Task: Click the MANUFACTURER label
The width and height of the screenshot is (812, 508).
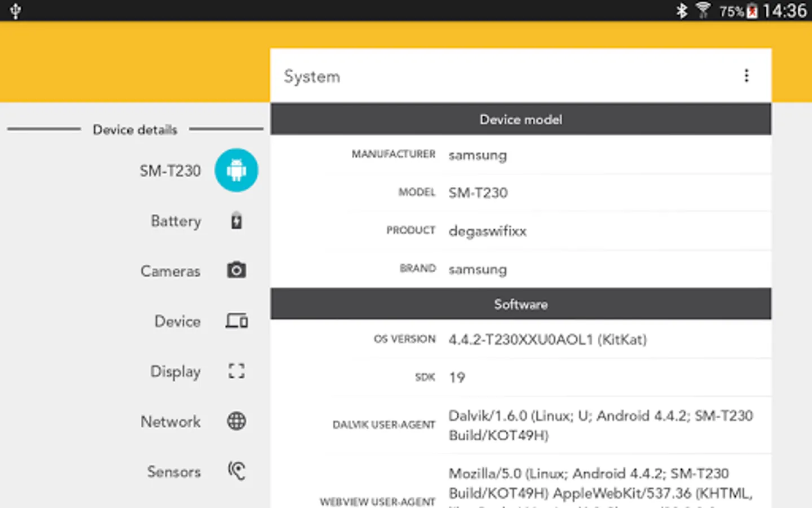Action: point(394,154)
